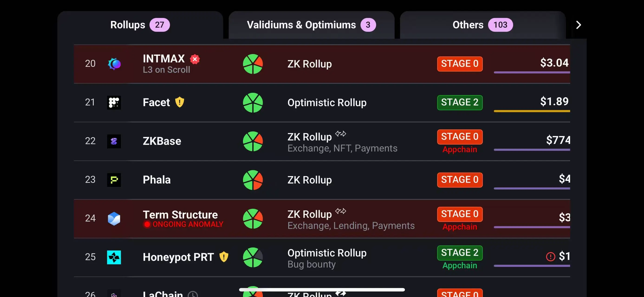644x297 pixels.
Task: Click the Phala green P logo
Action: (x=114, y=180)
